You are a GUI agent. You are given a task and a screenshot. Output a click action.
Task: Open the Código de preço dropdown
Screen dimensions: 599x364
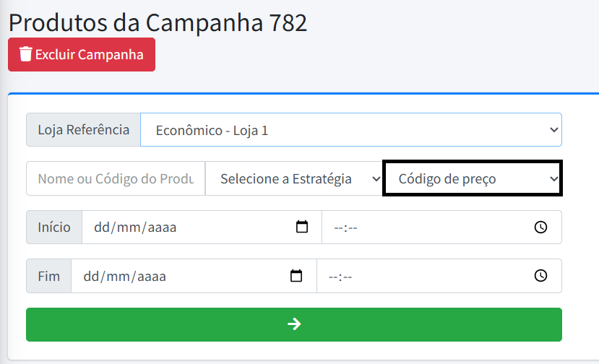click(472, 178)
